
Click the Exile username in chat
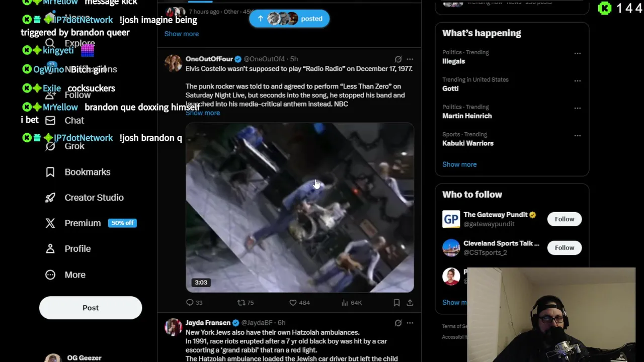click(52, 88)
